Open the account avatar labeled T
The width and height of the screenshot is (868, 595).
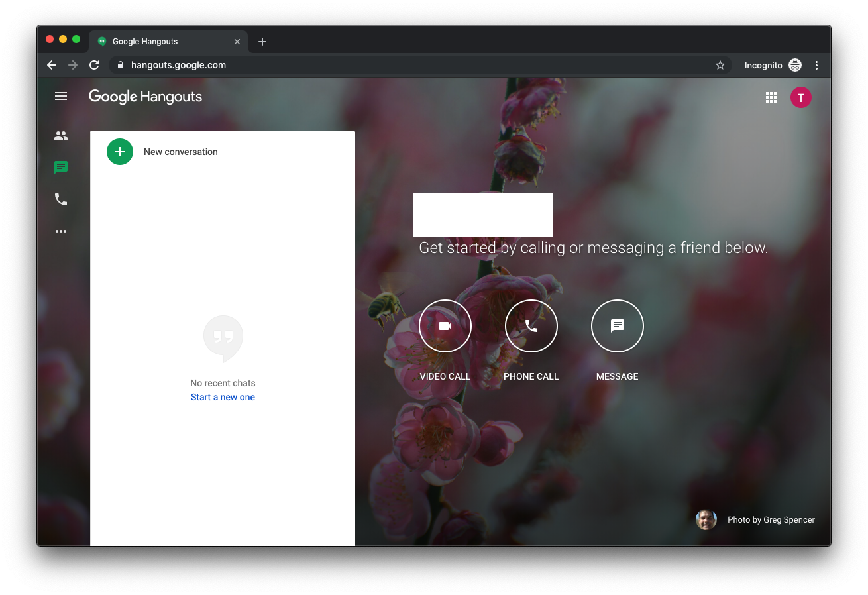tap(801, 97)
